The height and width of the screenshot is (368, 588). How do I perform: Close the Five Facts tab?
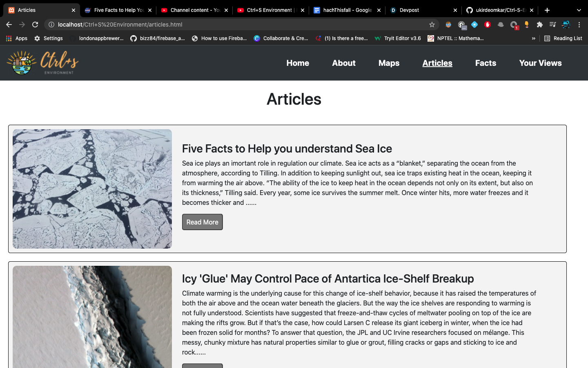click(x=150, y=10)
